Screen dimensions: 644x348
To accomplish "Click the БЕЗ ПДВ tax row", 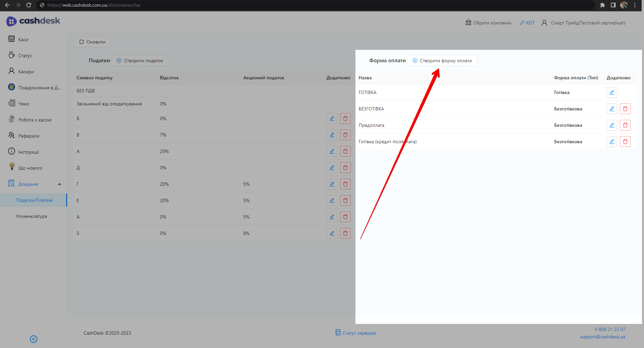I will tap(213, 91).
